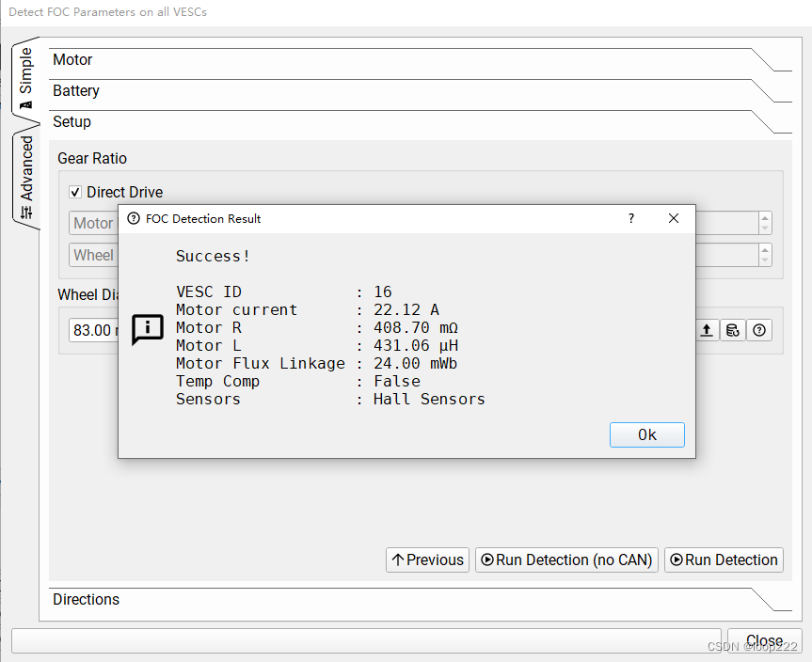Image resolution: width=812 pixels, height=662 pixels.
Task: Click the info speech bubble icon
Action: (148, 329)
